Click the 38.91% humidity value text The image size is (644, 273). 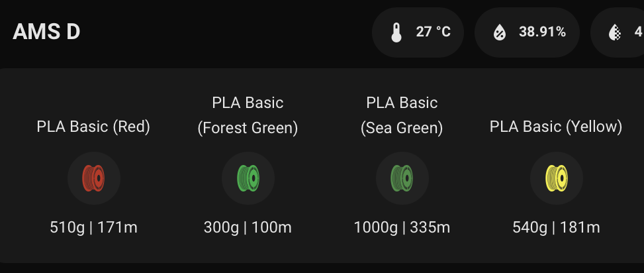(x=543, y=32)
